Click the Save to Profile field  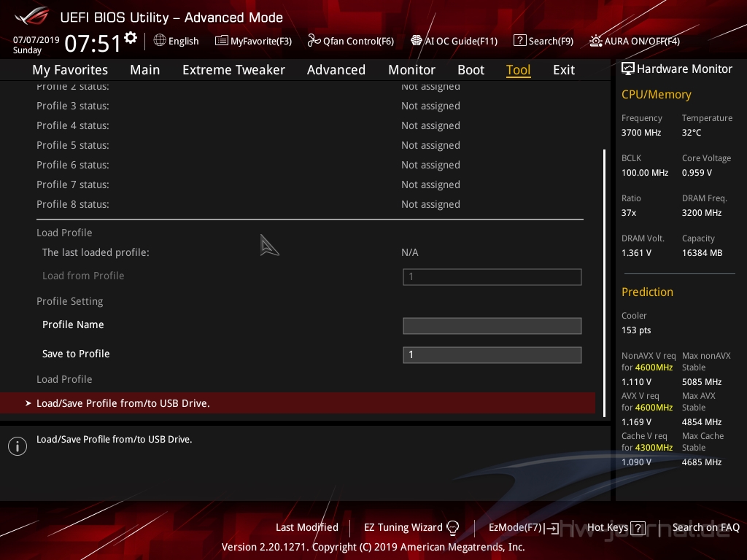[x=492, y=355]
